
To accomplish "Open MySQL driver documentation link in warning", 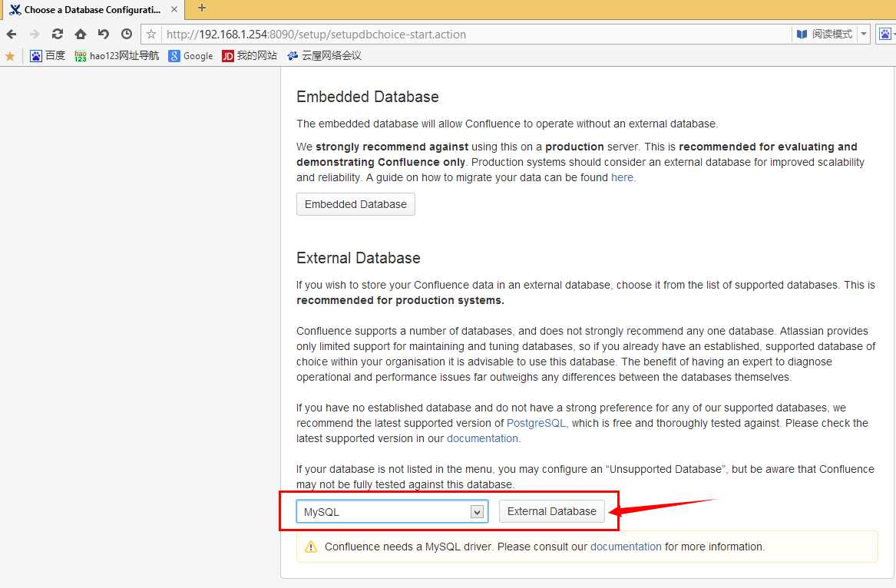I will (x=626, y=547).
